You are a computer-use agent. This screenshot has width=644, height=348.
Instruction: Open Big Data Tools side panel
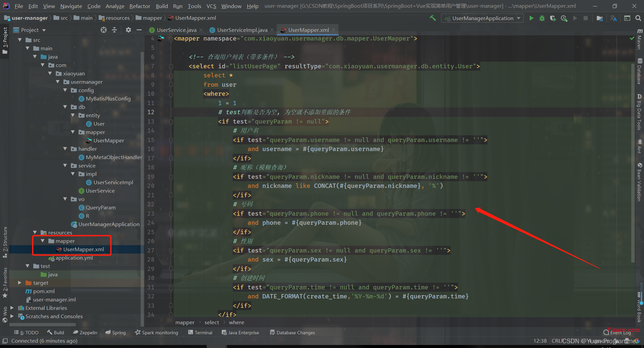[639, 112]
